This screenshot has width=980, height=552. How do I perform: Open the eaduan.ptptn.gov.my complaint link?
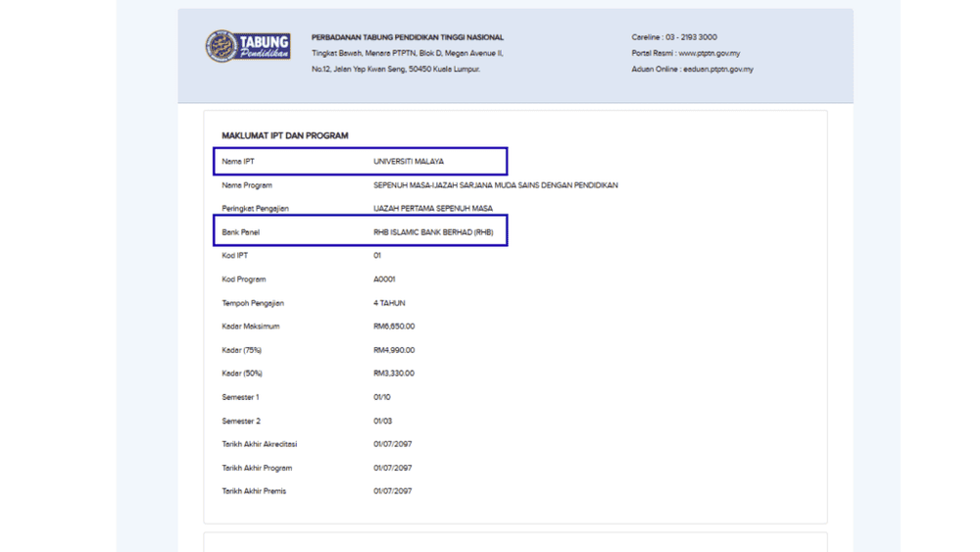click(x=718, y=70)
